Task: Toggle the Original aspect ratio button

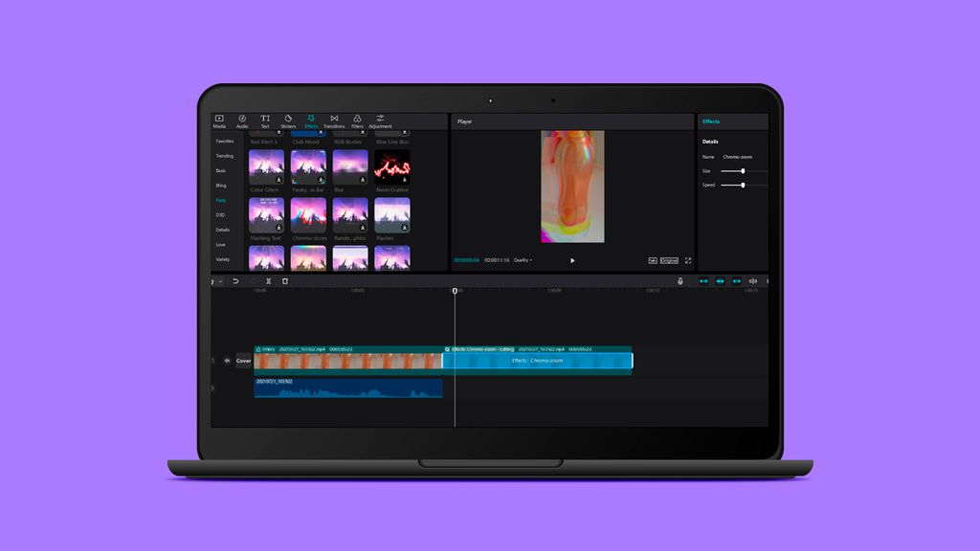Action: [x=669, y=260]
